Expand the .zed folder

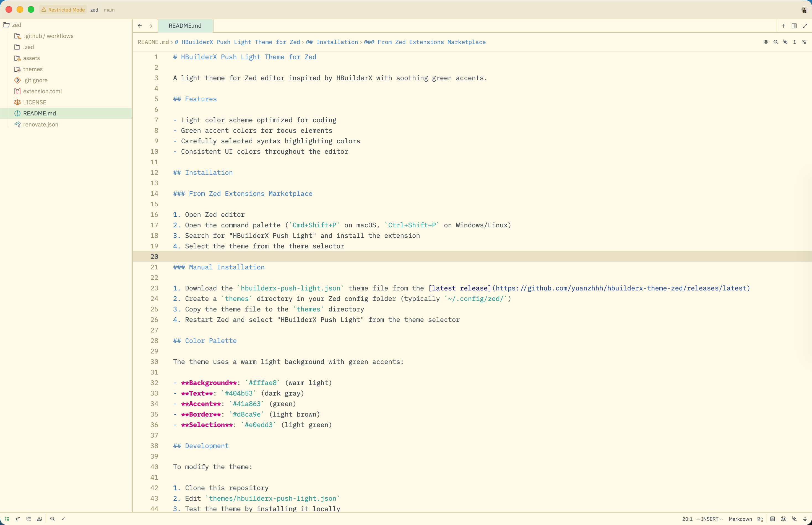pos(66,47)
